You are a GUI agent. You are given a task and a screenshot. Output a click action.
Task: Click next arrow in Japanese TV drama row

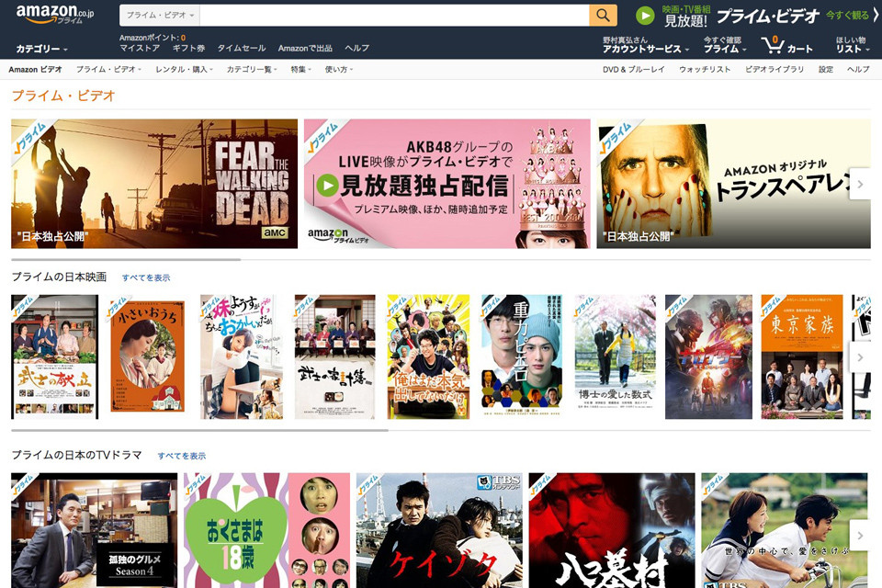860,536
